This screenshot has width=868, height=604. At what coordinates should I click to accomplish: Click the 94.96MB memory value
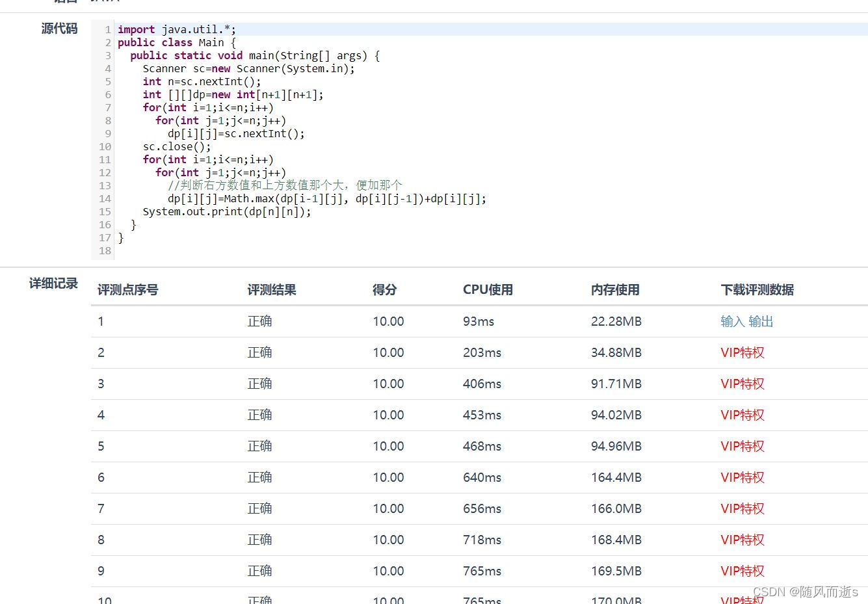[616, 446]
